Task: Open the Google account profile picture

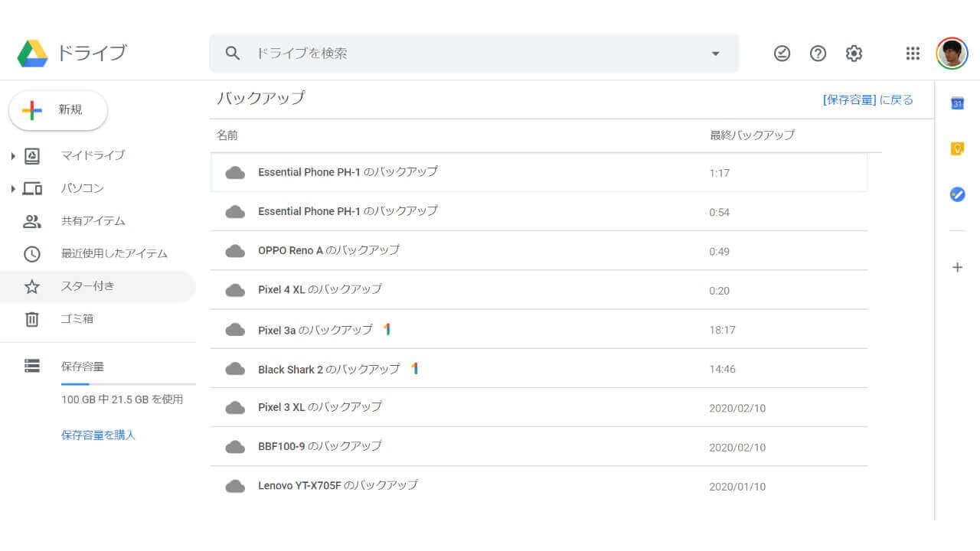Action: [952, 53]
